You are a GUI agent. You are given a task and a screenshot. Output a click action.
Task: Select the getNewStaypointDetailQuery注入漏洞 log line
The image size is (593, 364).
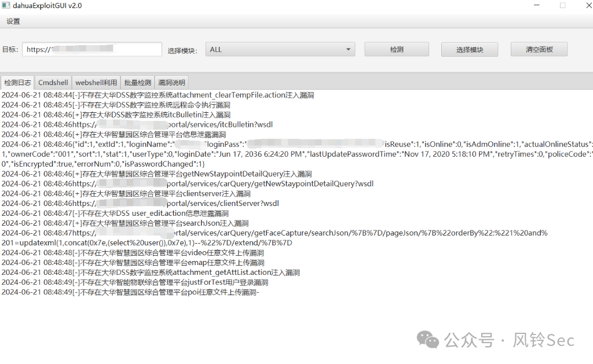tap(156, 174)
